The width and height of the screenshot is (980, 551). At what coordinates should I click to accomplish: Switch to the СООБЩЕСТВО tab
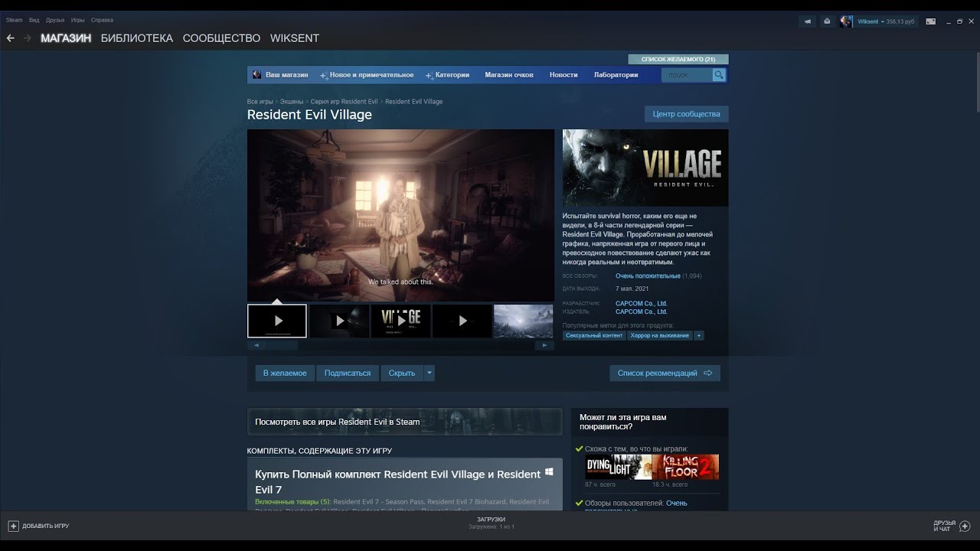click(221, 38)
